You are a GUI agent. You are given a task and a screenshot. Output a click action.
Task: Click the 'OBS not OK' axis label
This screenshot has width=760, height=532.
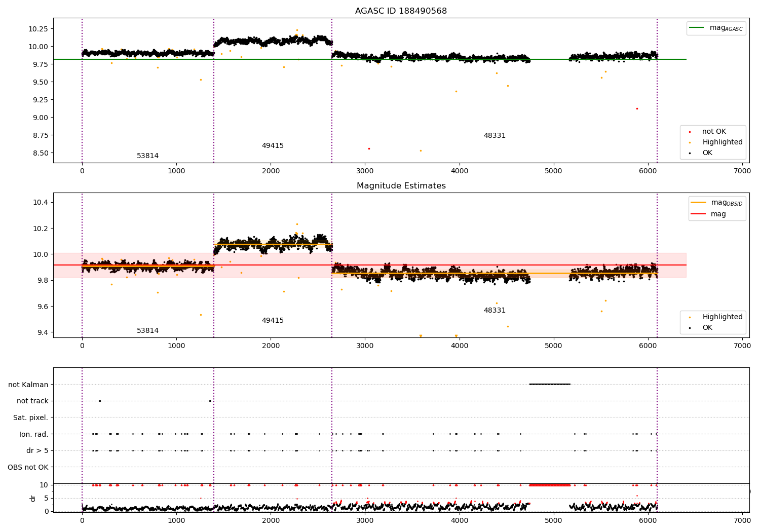[x=28, y=467]
